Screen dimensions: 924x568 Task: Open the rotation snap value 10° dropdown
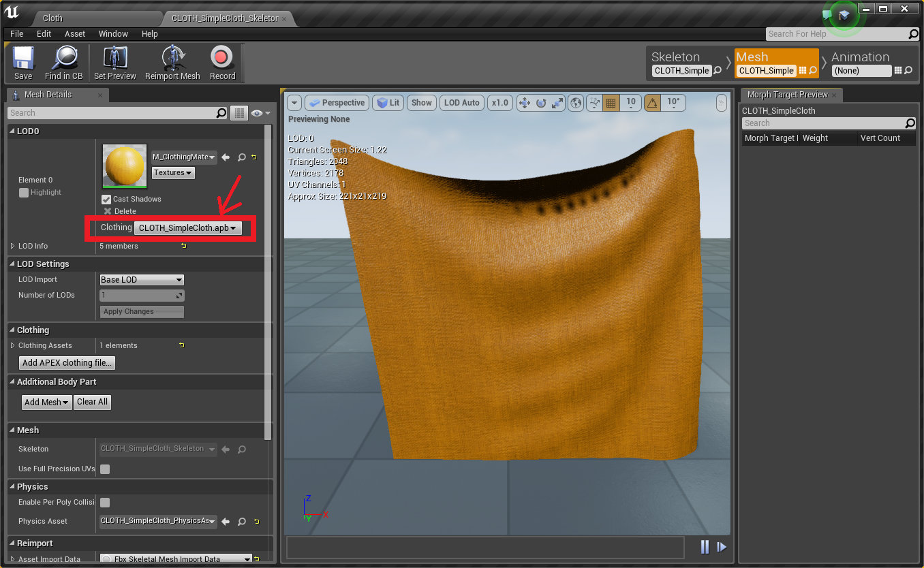[x=673, y=103]
